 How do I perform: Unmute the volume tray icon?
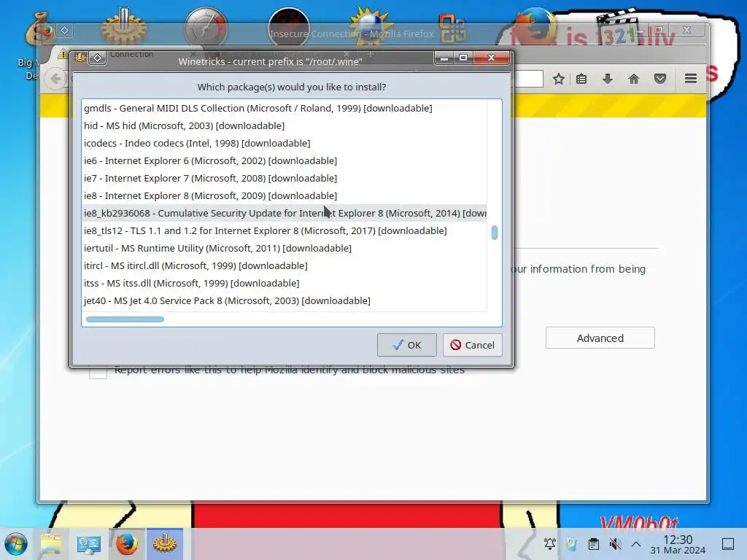[x=616, y=543]
